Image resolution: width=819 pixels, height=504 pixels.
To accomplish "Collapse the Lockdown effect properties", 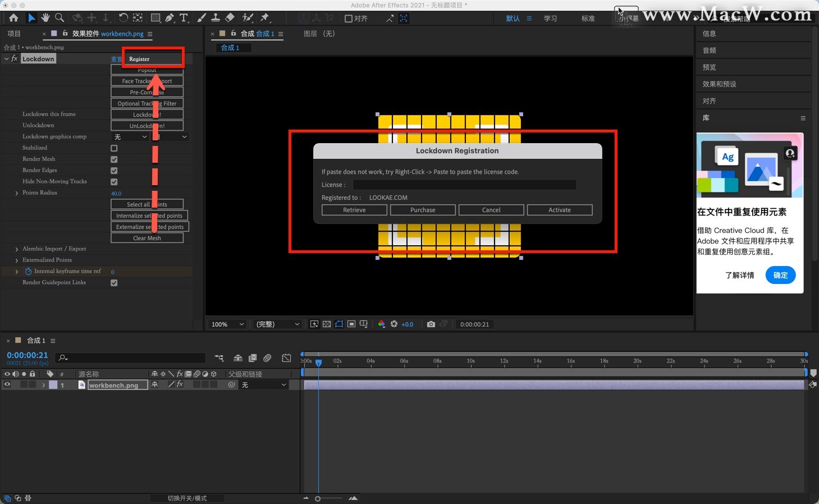I will 6,59.
